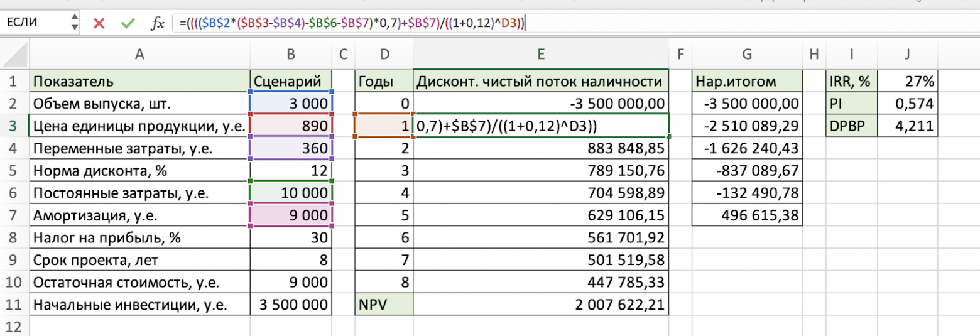Select the tax value 30 cell
This screenshot has width=980, height=336.
coord(291,238)
